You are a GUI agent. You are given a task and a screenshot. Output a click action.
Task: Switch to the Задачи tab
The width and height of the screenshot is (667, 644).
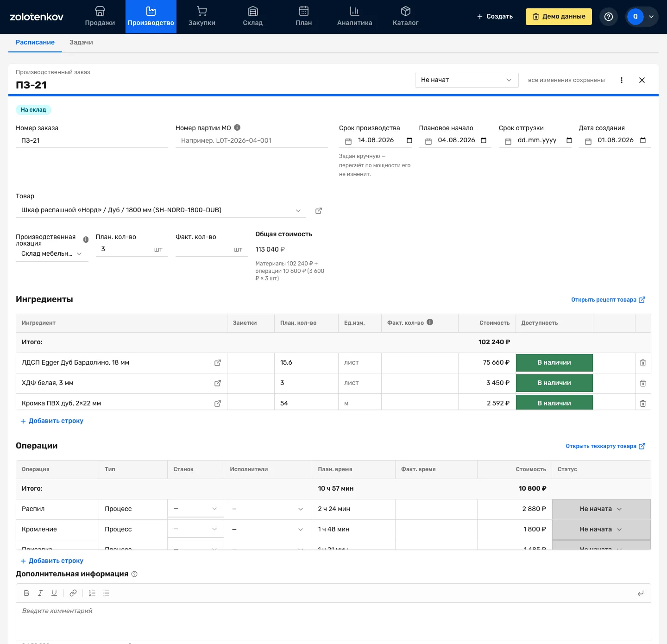point(81,42)
